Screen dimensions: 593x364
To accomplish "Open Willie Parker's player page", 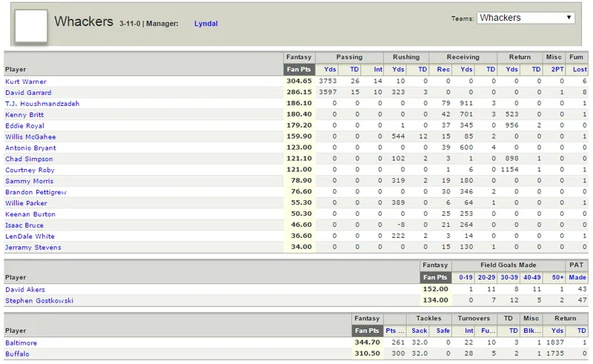I will (x=26, y=203).
